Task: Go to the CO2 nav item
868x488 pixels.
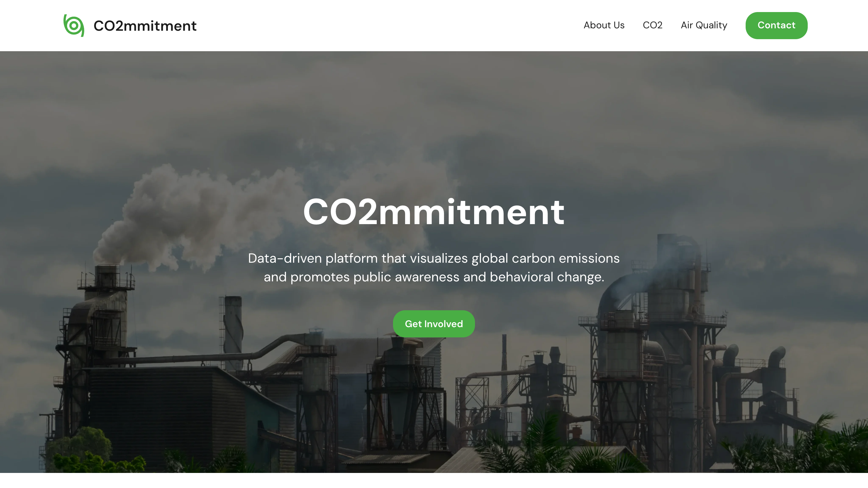Action: (x=652, y=25)
